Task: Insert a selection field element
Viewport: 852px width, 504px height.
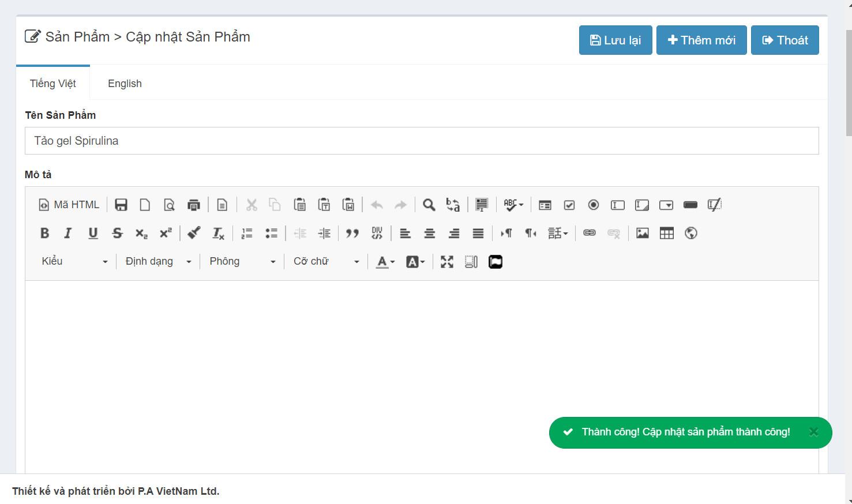Action: (x=666, y=205)
